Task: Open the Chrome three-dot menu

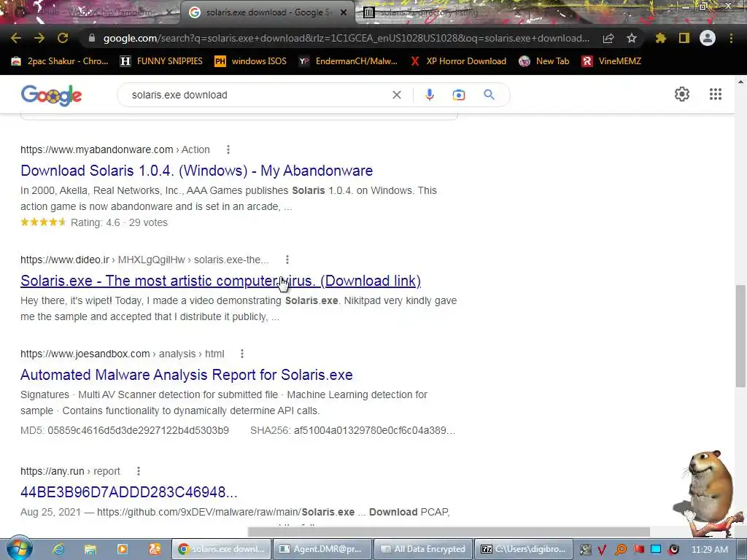Action: 731,38
